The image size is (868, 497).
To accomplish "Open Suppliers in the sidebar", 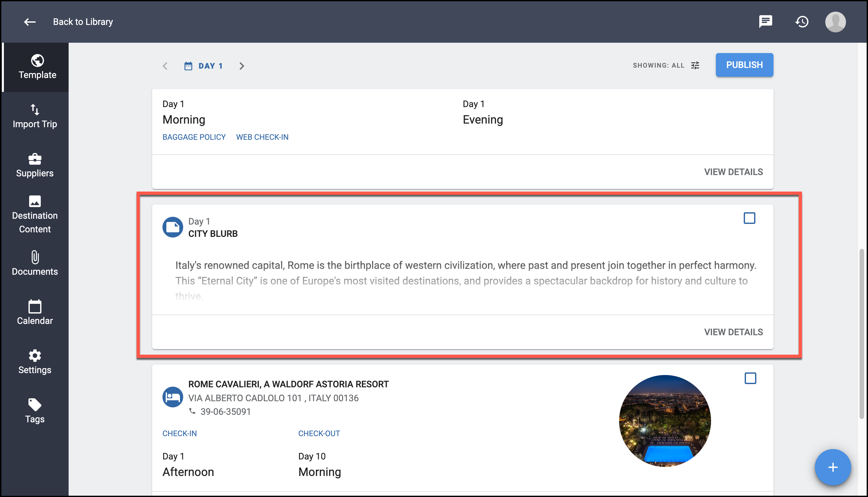I will tap(35, 166).
